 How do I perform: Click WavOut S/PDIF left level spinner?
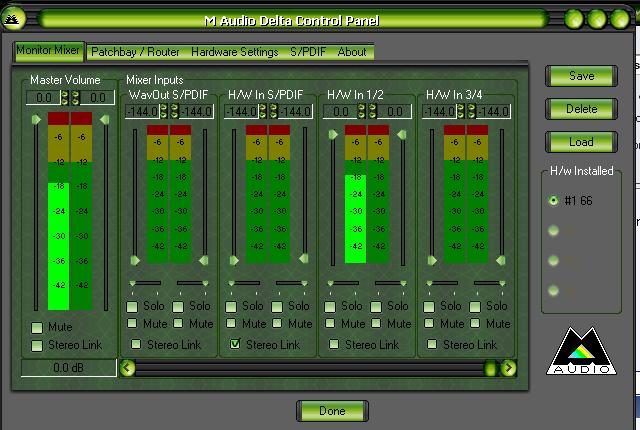coord(163,111)
